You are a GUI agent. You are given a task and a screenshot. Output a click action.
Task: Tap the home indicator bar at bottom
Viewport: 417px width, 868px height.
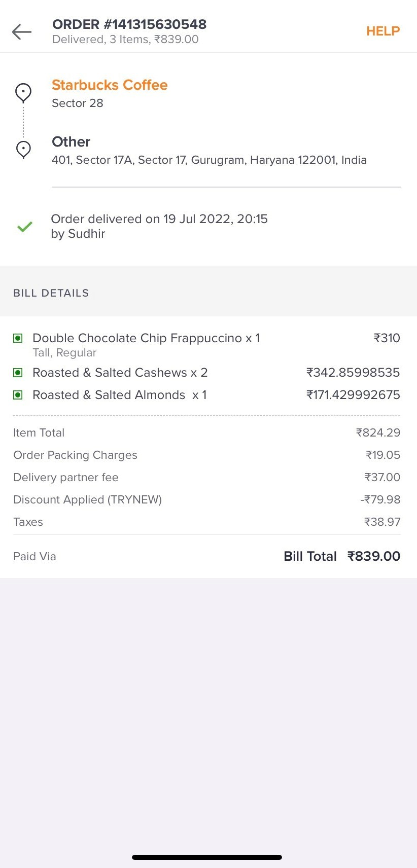pos(207,857)
